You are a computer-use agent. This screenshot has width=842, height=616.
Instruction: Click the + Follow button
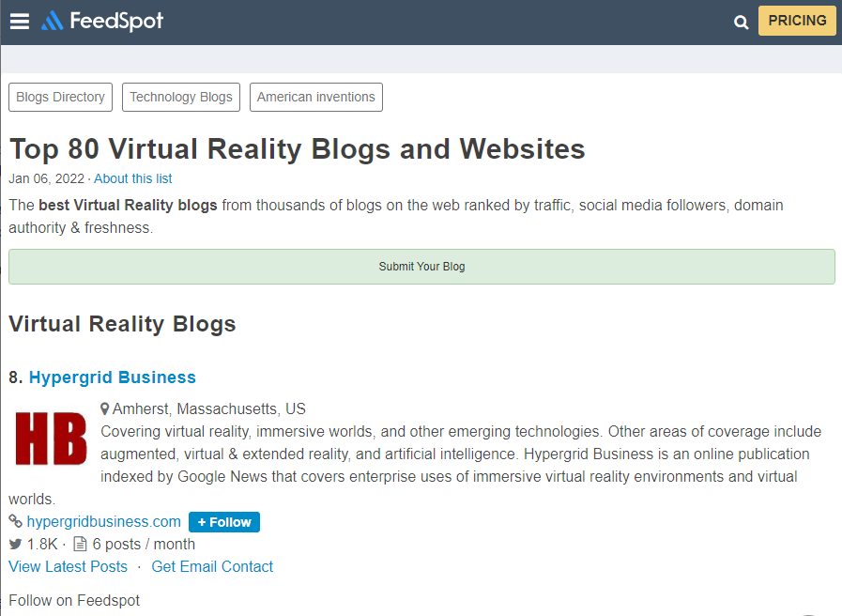(224, 522)
